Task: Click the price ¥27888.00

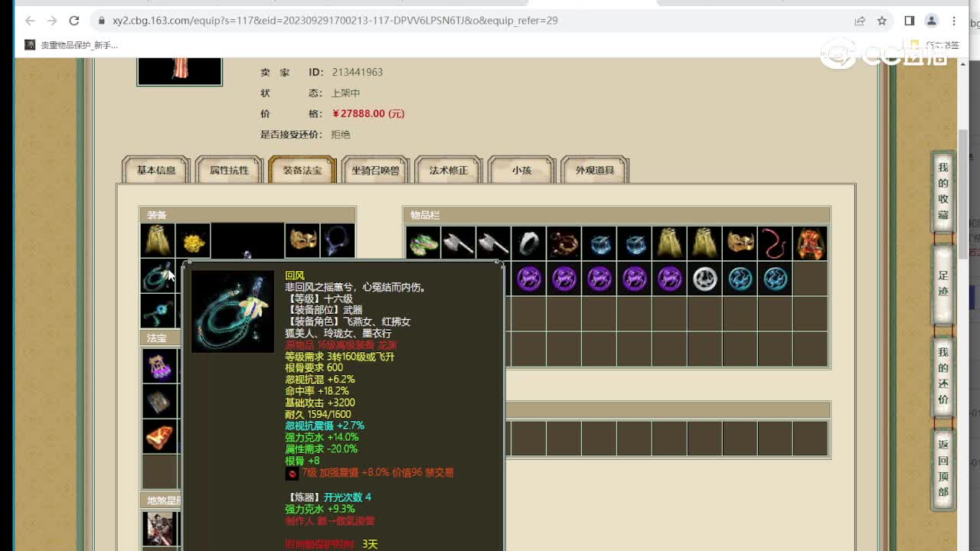Action: click(x=368, y=113)
